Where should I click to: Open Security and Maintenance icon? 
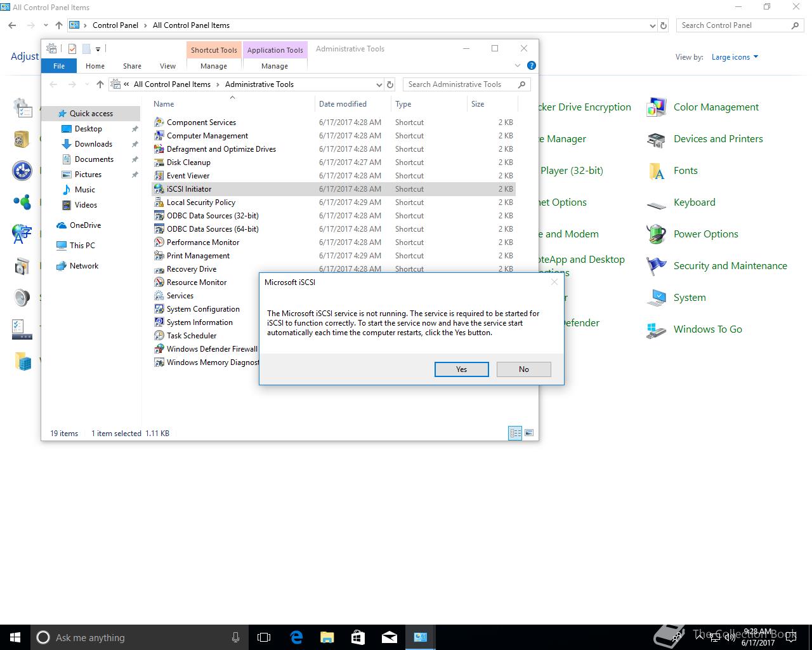(656, 266)
